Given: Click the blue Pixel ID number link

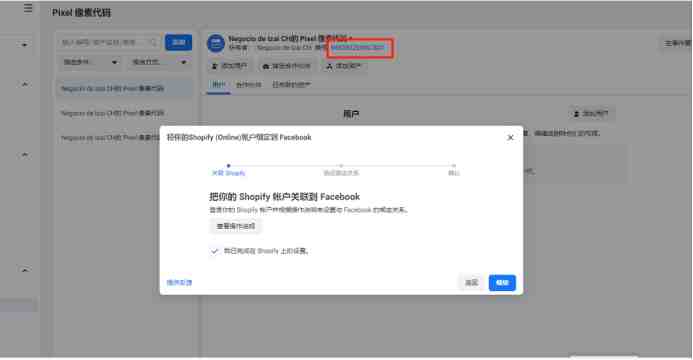Looking at the screenshot, I should tap(358, 48).
